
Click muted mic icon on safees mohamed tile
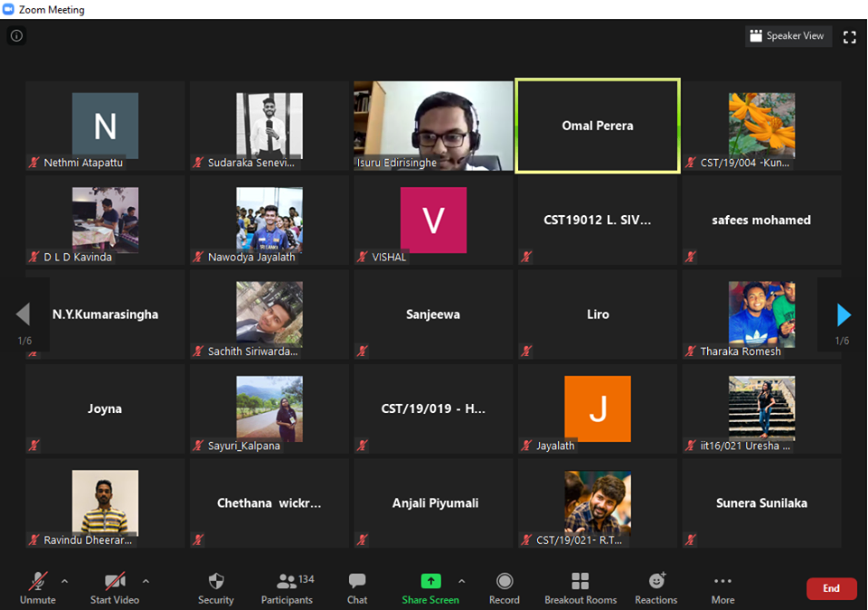(x=690, y=257)
